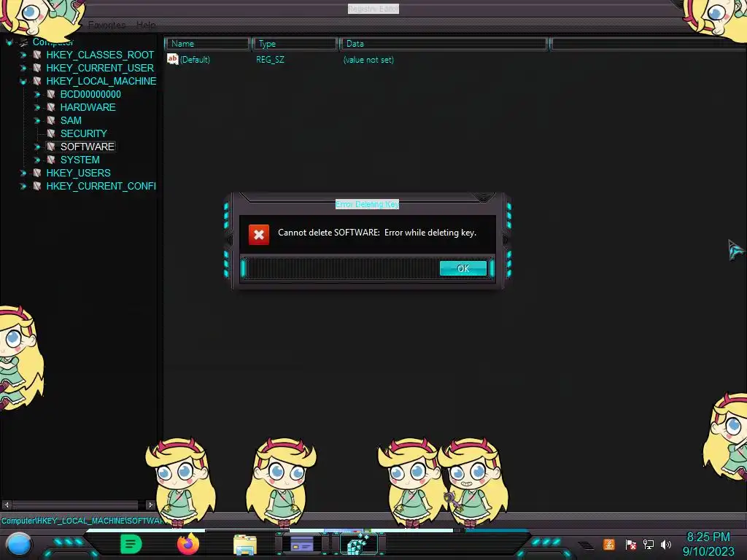Expand the SAM key arrow
The height and width of the screenshot is (560, 747).
(37, 120)
